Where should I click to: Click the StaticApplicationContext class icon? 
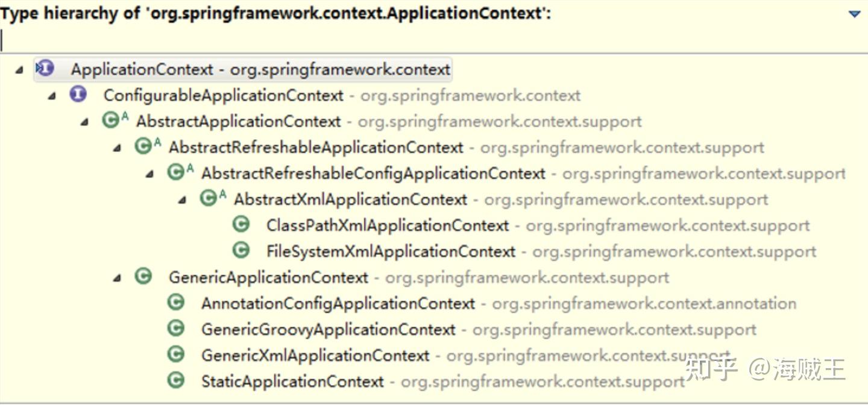176,380
